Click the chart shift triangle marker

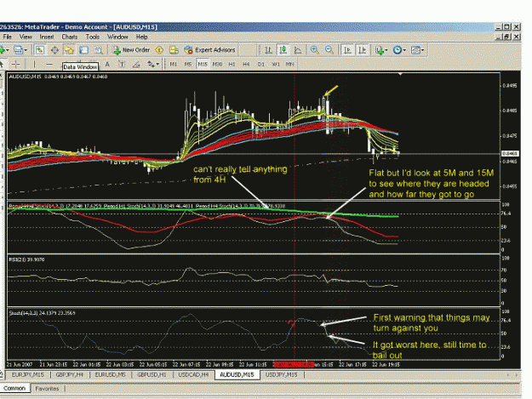pos(400,73)
